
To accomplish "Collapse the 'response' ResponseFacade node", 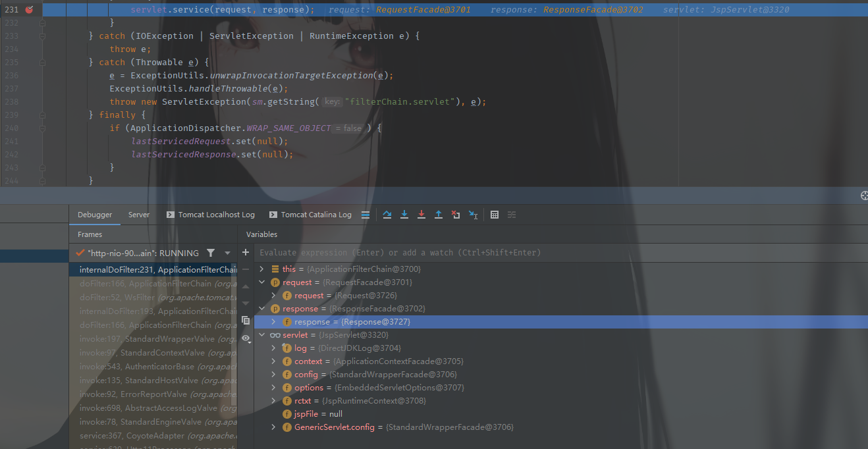I will [261, 309].
